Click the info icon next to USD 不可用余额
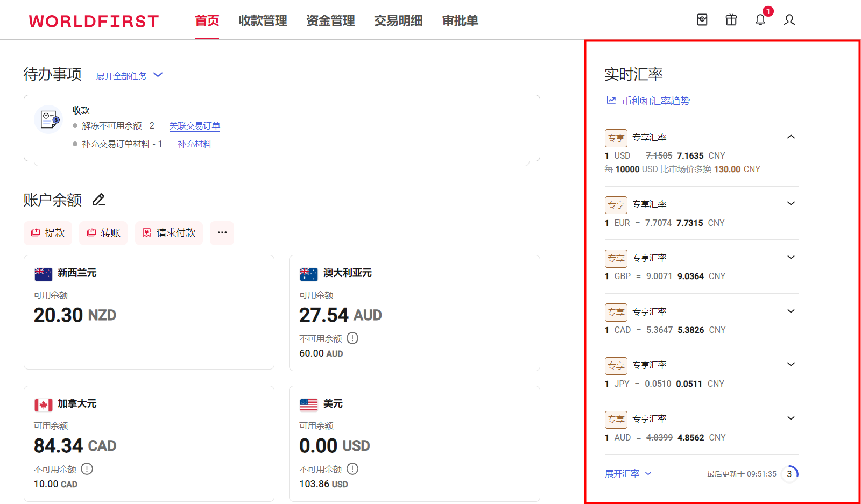Screen dimensions: 861x504 coord(352,468)
